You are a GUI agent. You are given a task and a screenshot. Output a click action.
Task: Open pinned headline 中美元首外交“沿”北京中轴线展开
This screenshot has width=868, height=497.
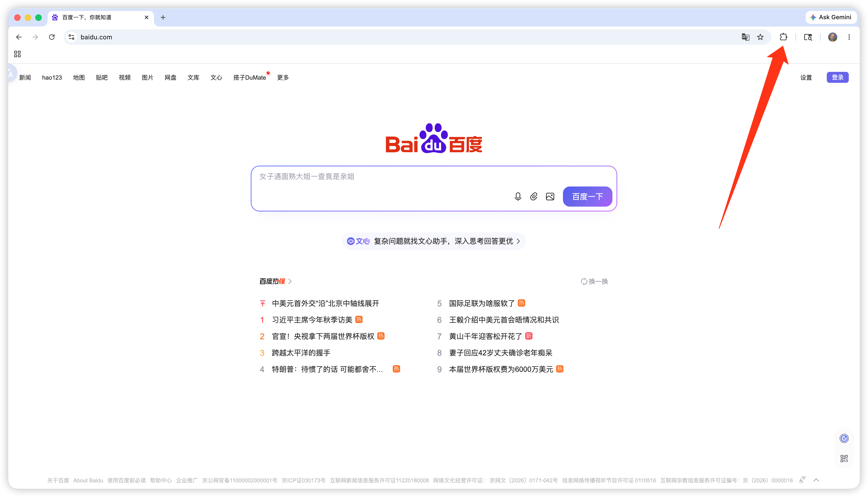tap(325, 303)
